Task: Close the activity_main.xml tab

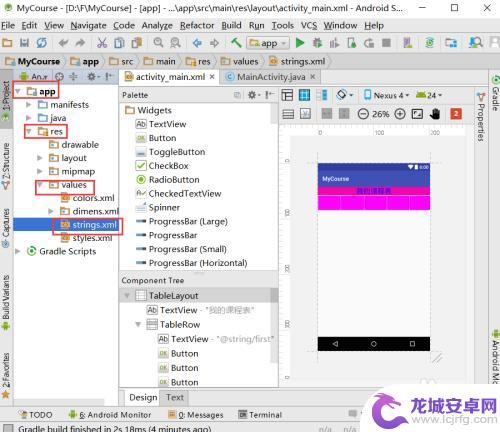Action: [212, 77]
